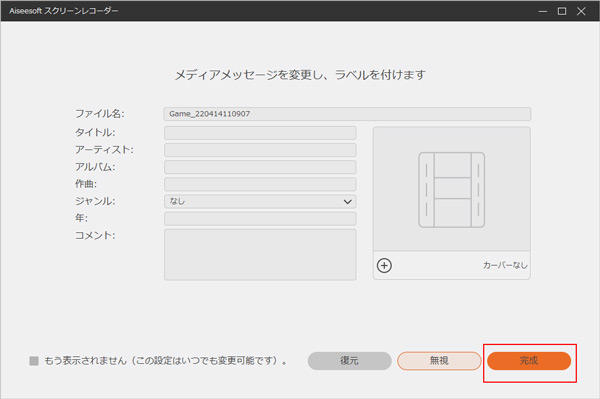Minimize the Aiseesoft スクリーンレコーダー window
600x399 pixels.
[x=543, y=11]
